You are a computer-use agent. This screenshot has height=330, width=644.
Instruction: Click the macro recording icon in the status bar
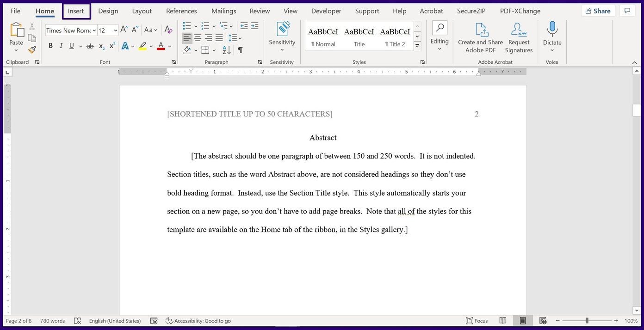pyautogui.click(x=154, y=321)
